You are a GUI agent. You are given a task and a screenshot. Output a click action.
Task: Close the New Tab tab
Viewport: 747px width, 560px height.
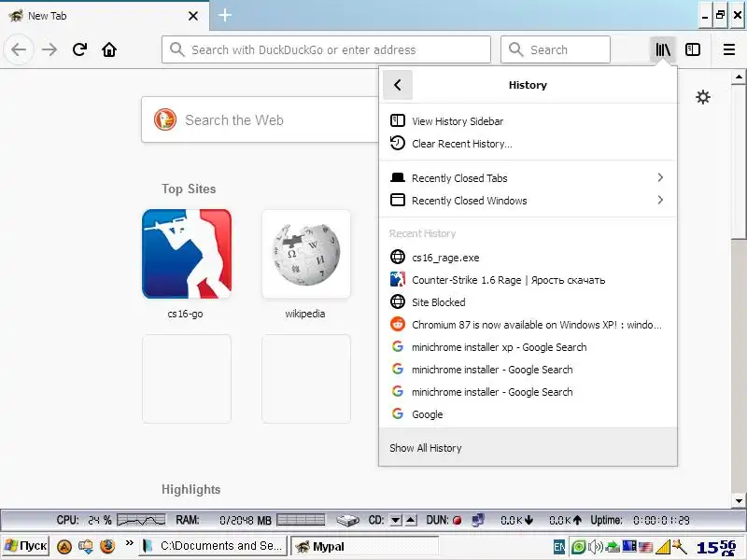(193, 16)
